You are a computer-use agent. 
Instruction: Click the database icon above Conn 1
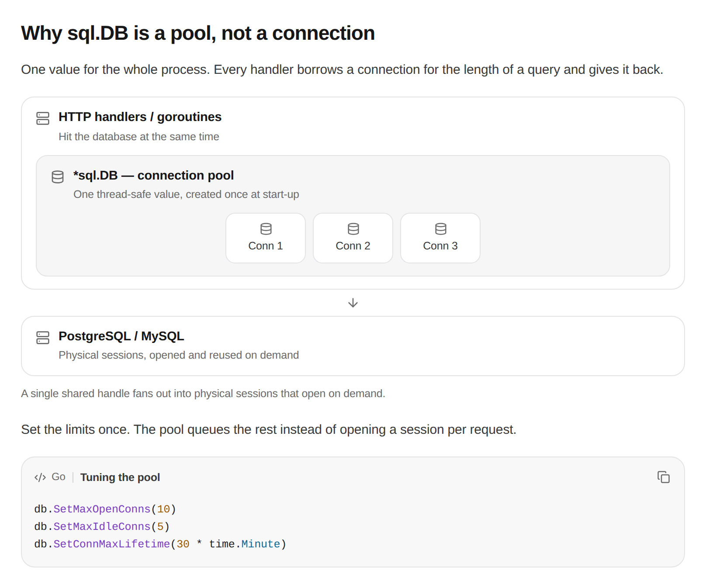coord(266,229)
